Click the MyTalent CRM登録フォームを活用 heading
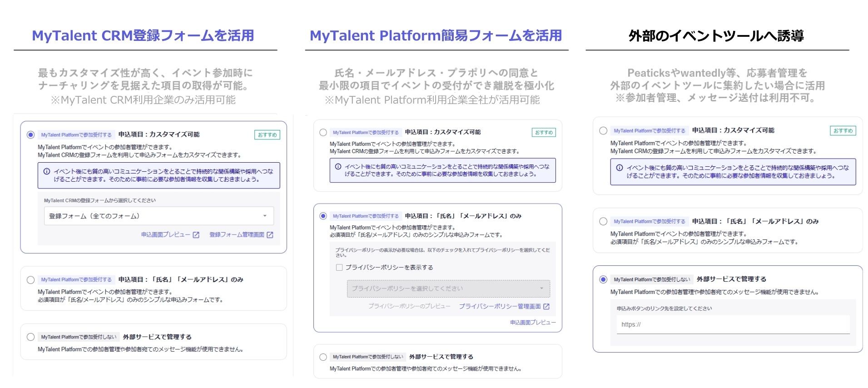The image size is (868, 388). pos(143,36)
